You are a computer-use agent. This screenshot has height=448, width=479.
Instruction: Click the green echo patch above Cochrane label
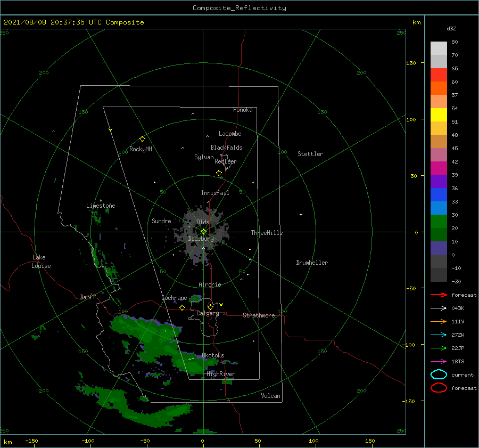[195, 298]
